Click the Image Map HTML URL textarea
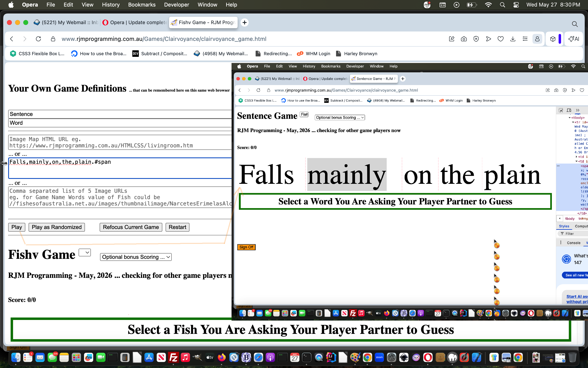 pos(120,142)
